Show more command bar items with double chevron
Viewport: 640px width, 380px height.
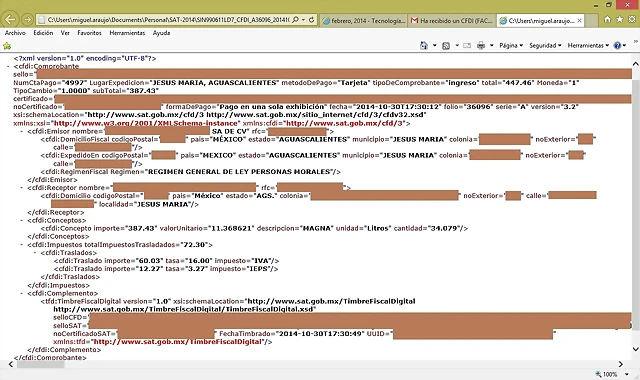point(635,42)
